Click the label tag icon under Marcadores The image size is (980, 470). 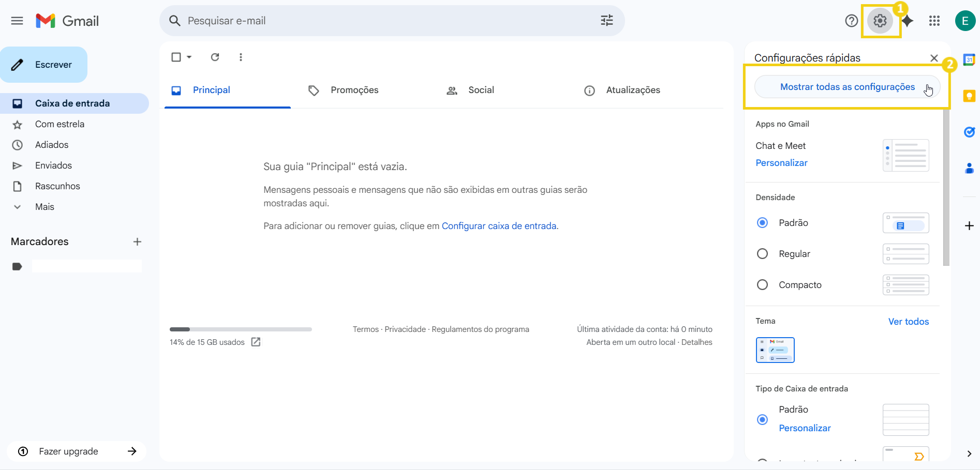[17, 266]
